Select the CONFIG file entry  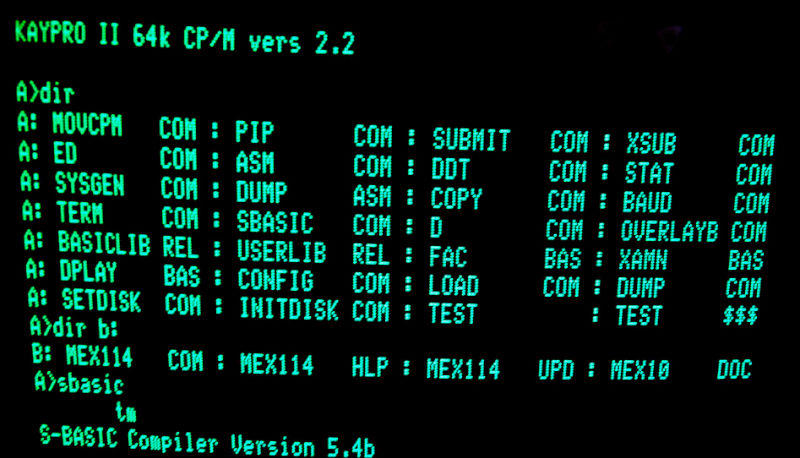276,280
